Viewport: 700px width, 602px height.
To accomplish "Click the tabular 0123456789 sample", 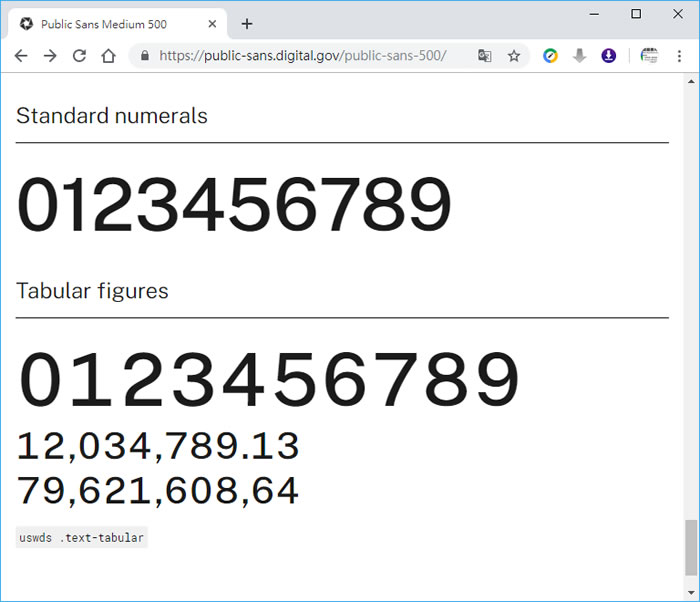I will 268,379.
